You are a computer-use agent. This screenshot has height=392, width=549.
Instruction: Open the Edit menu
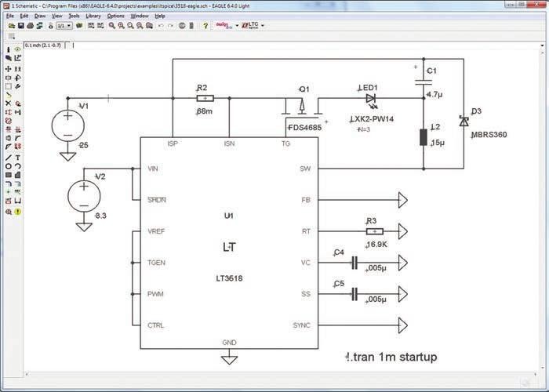[x=24, y=16]
